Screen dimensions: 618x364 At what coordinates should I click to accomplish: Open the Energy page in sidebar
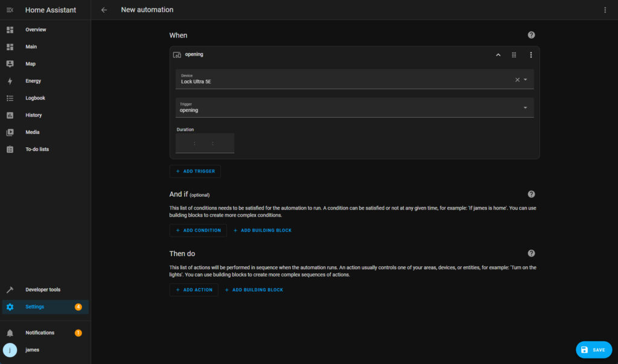(x=33, y=81)
